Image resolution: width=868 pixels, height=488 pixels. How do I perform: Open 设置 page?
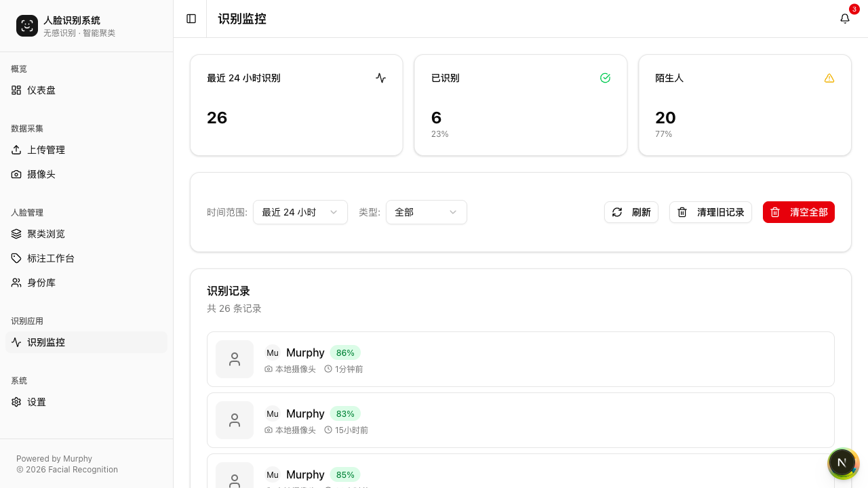(37, 402)
